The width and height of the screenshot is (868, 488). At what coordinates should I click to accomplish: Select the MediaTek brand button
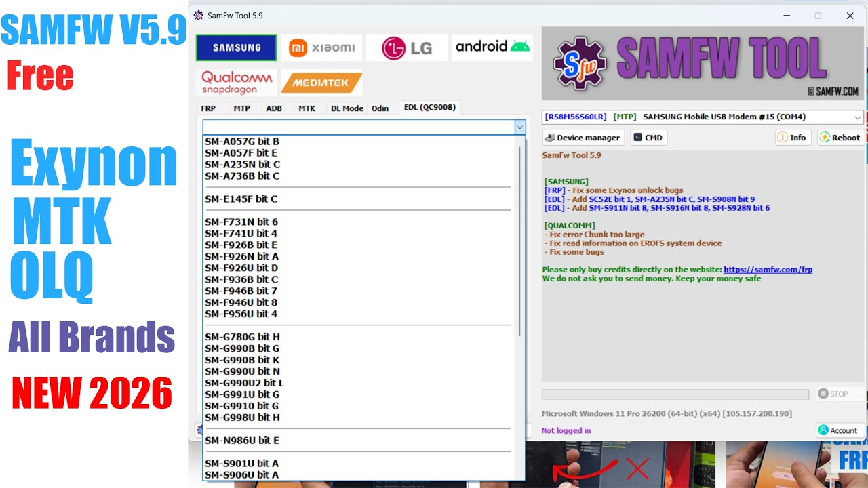321,83
